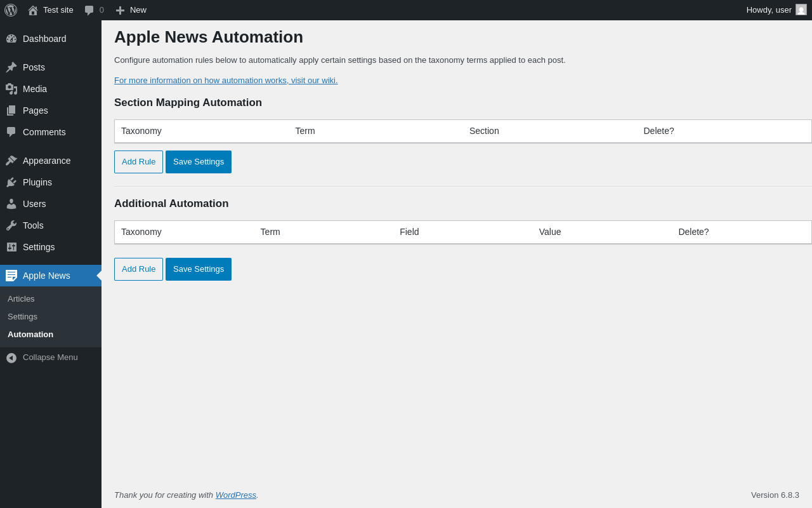
Task: Click the Plugins plug icon
Action: point(11,182)
